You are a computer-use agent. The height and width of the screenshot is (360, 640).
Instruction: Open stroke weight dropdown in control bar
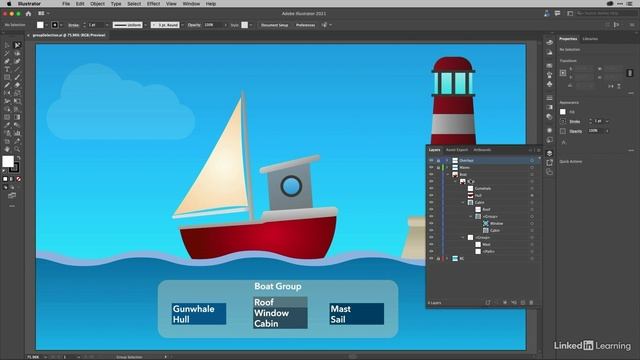click(107, 25)
